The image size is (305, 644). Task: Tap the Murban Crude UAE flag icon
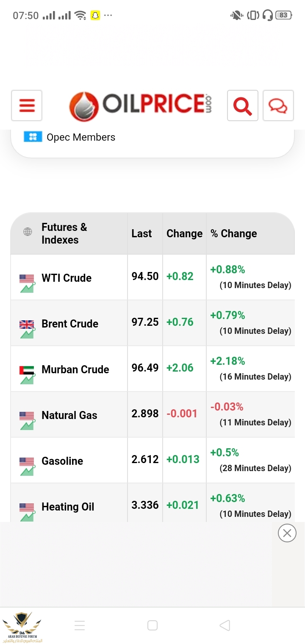tap(27, 370)
